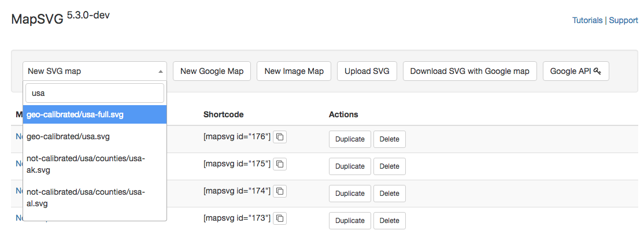Click the Shortcode column header
644x234 pixels.
223,114
